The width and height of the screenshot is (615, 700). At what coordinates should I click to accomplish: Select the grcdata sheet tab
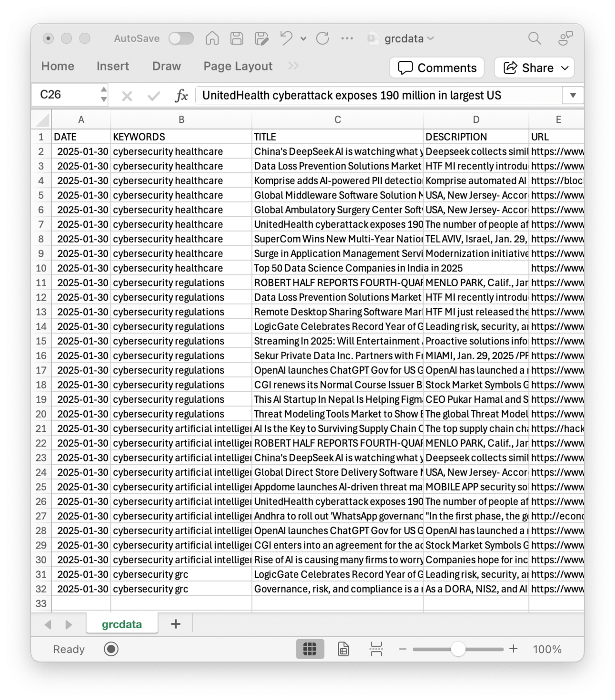point(122,624)
